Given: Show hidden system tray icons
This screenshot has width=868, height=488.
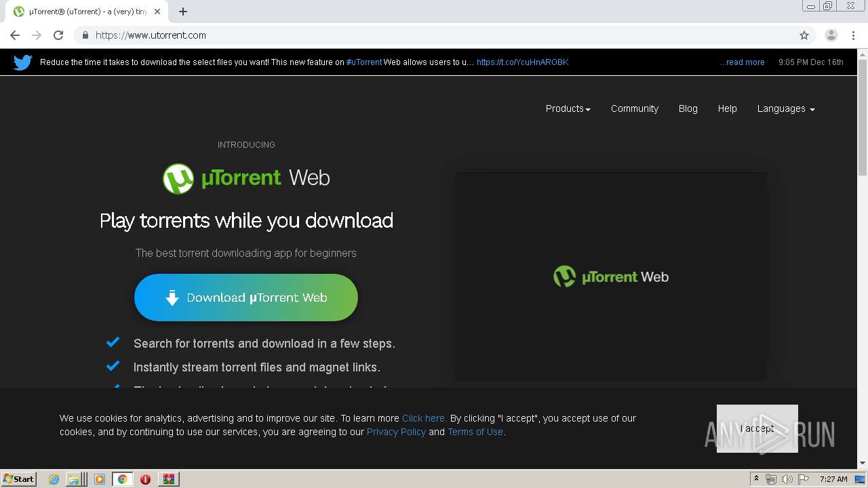Looking at the screenshot, I should (x=756, y=479).
